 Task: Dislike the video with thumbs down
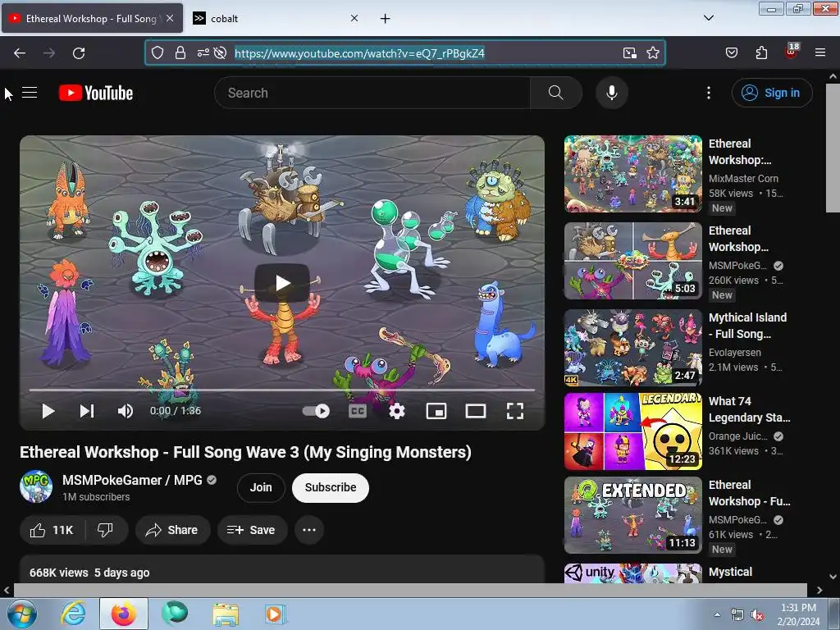pyautogui.click(x=106, y=530)
